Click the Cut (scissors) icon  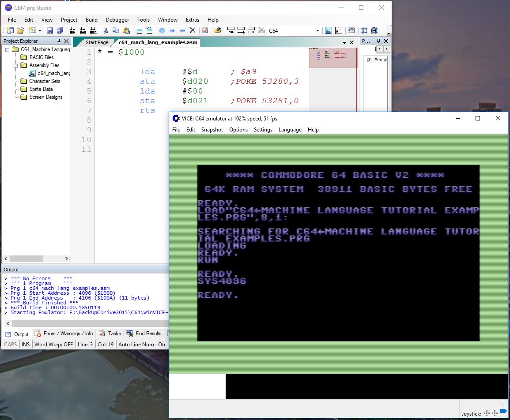[106, 30]
